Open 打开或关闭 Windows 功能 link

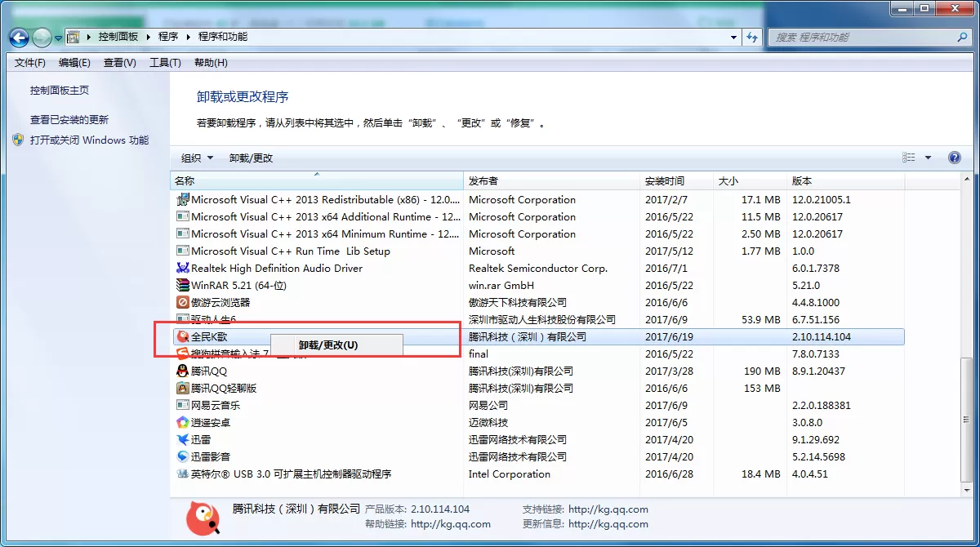click(x=90, y=140)
